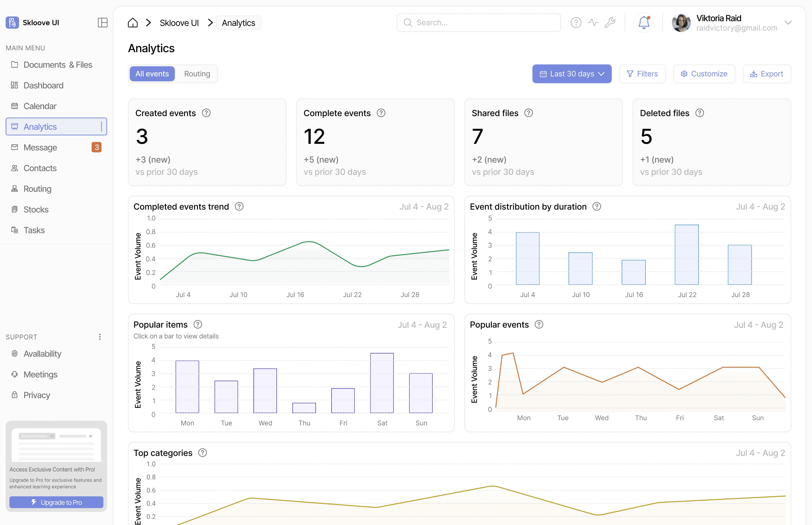Viewport: 812px width, 525px height.
Task: Switch to the All events toggle
Action: tap(152, 74)
